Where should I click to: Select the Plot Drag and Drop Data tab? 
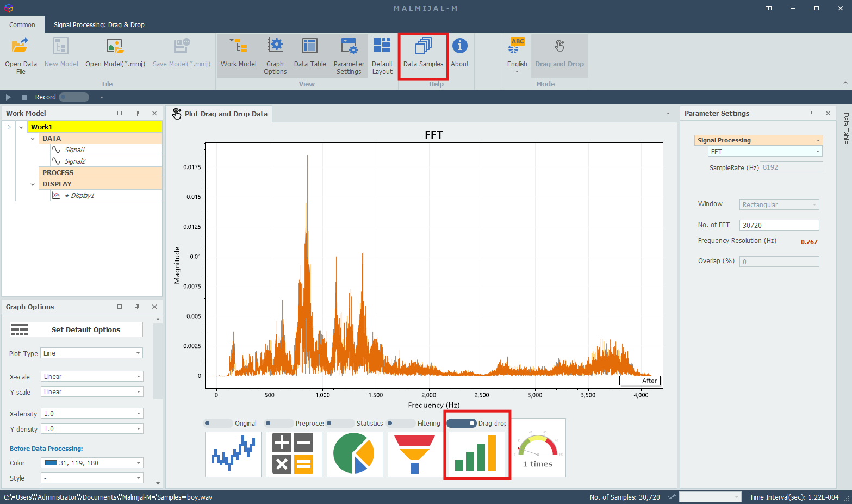tap(220, 114)
